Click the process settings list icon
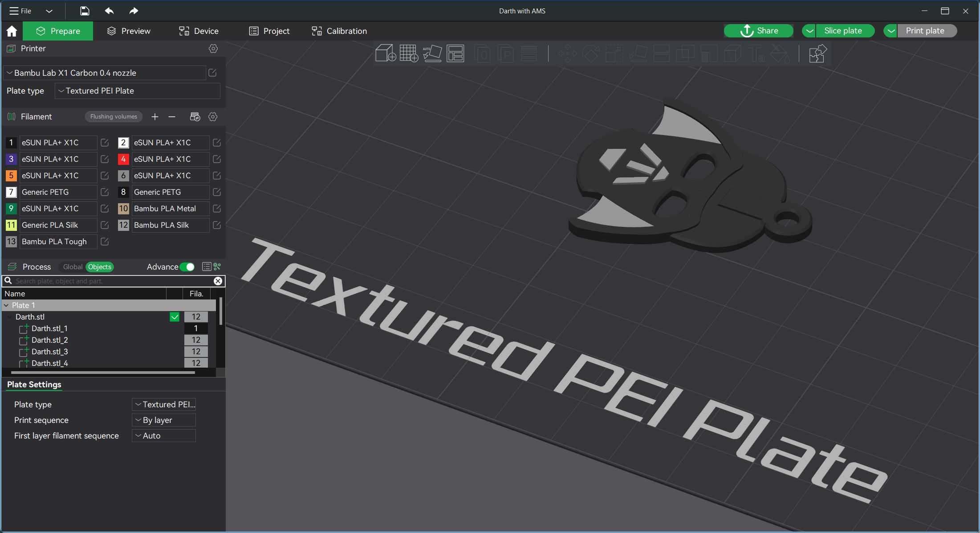The width and height of the screenshot is (980, 533). (207, 266)
